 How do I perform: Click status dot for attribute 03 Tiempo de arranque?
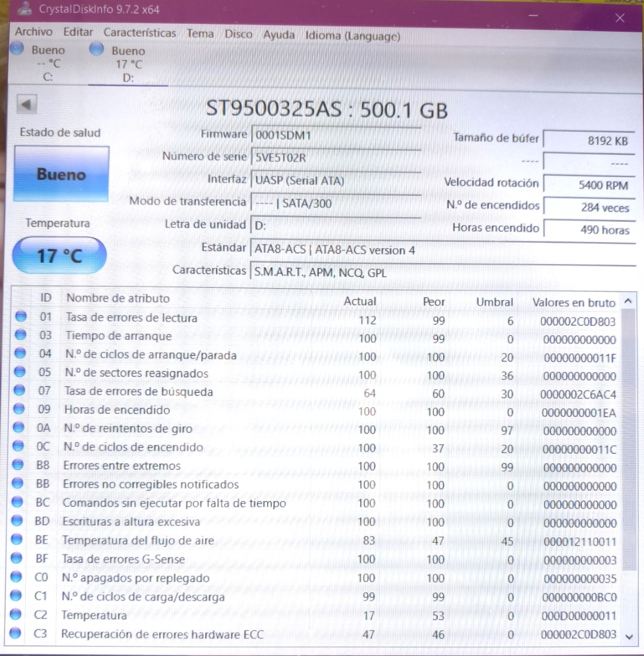20,335
